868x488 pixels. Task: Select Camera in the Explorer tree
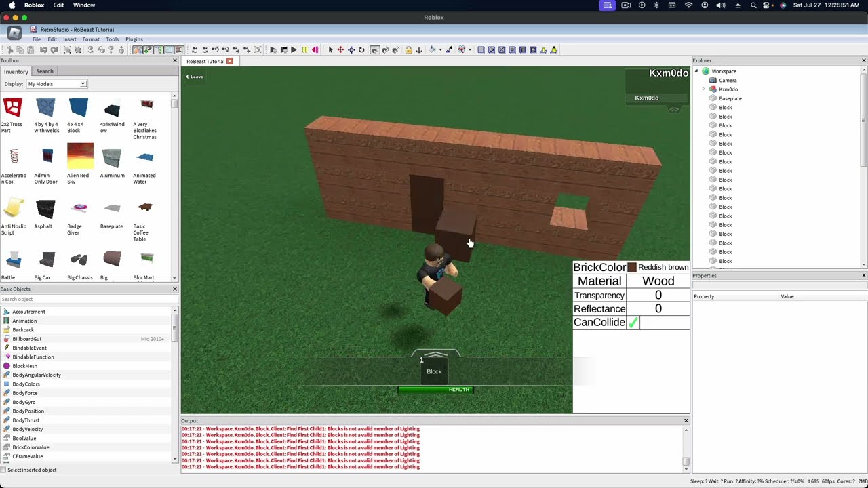coord(728,80)
